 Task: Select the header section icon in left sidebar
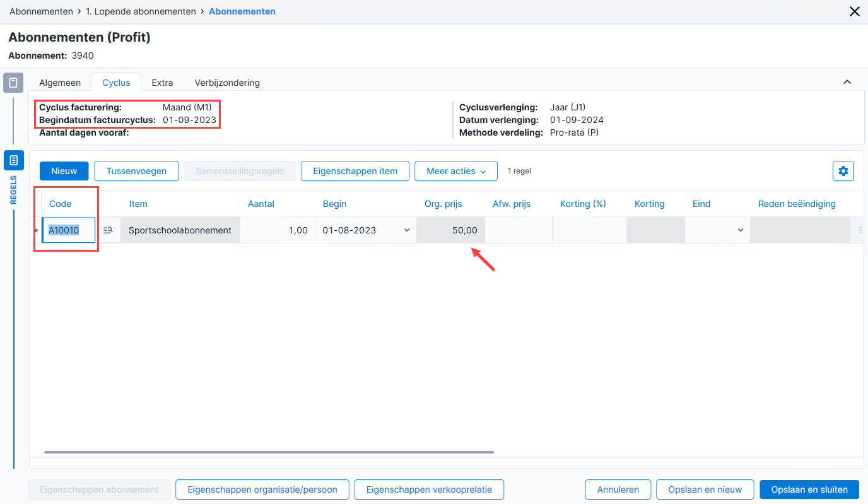point(13,83)
